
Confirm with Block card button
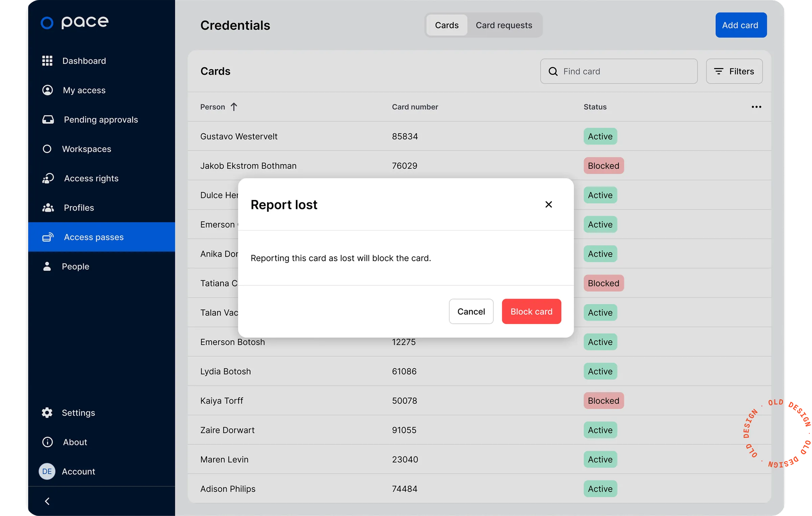531,311
